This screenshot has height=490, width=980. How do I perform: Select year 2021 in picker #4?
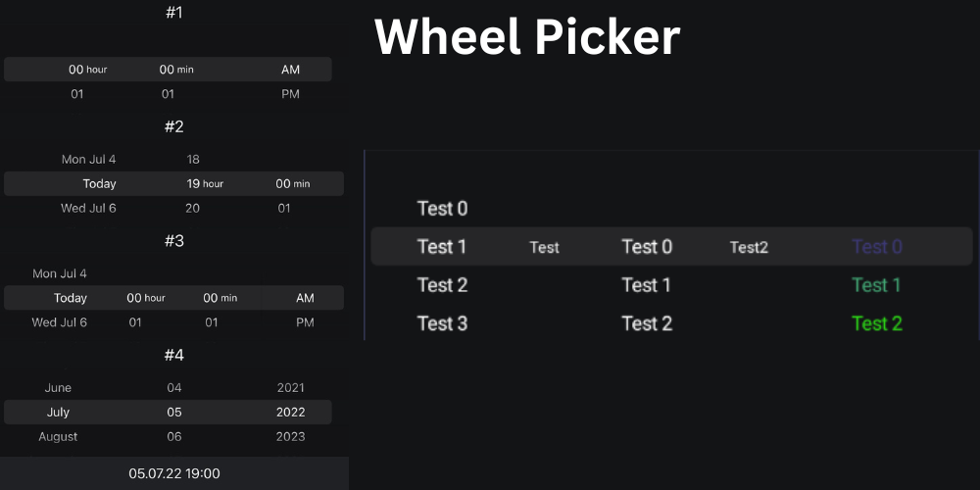291,388
